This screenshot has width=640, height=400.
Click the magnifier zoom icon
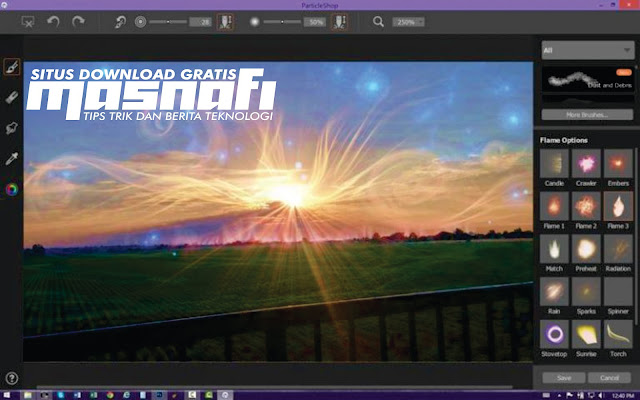pos(378,22)
